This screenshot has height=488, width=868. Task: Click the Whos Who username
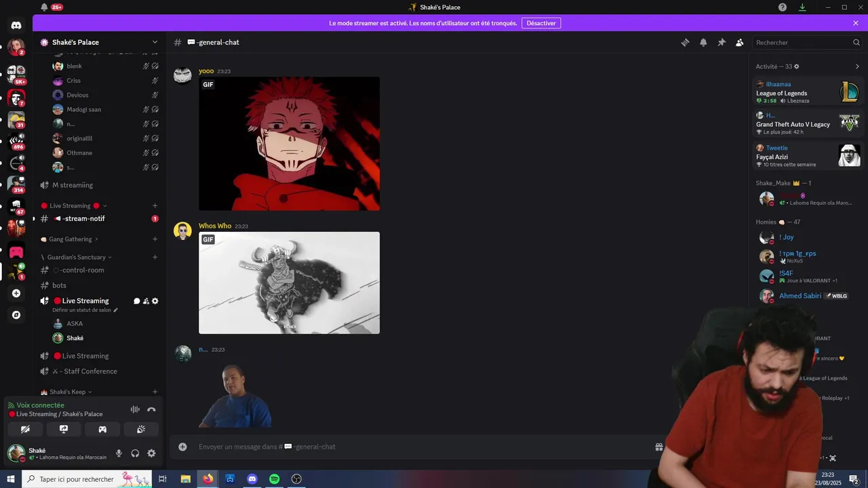point(215,226)
